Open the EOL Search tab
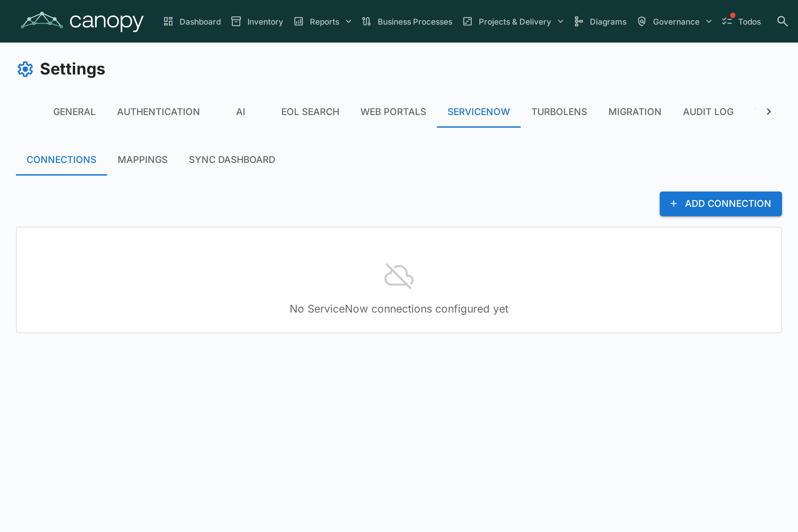 click(x=310, y=112)
